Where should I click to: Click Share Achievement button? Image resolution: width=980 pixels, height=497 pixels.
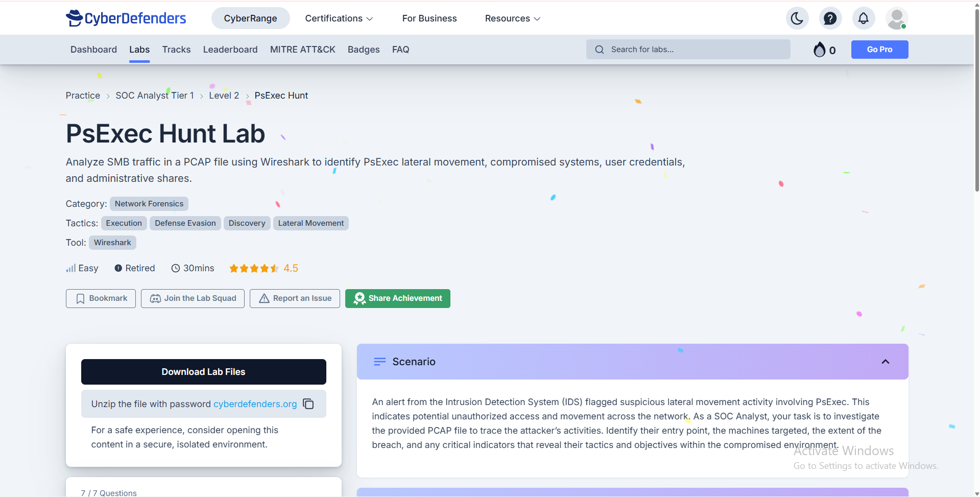click(x=397, y=298)
